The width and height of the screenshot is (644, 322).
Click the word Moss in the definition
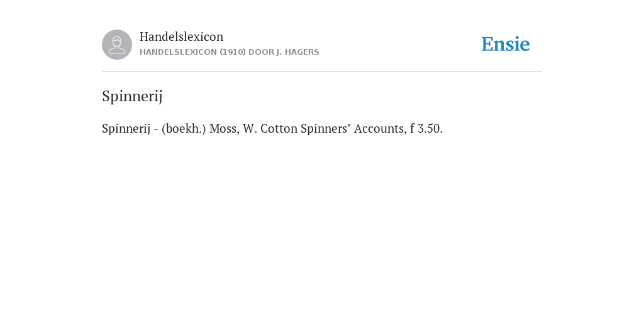click(225, 128)
